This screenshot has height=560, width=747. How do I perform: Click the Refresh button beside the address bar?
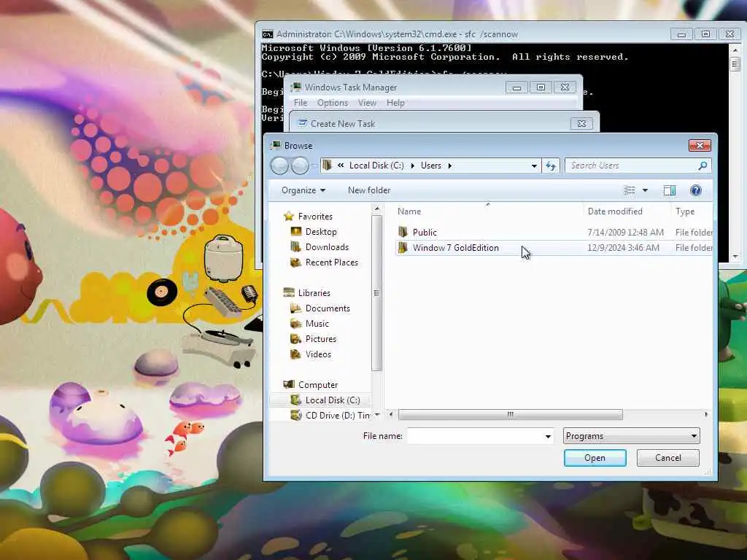coord(551,166)
